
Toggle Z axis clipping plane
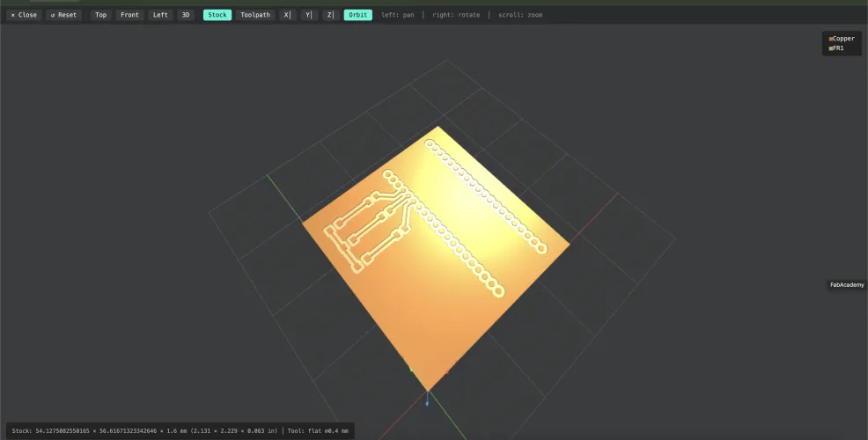(330, 15)
